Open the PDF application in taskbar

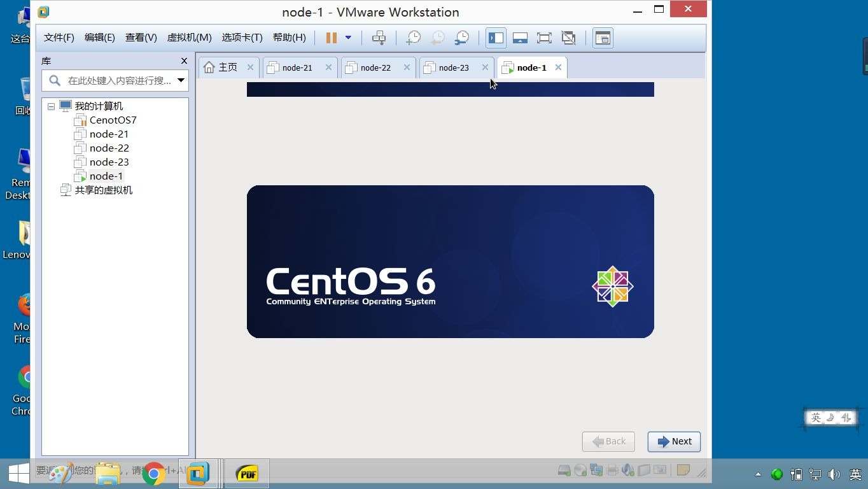[247, 474]
